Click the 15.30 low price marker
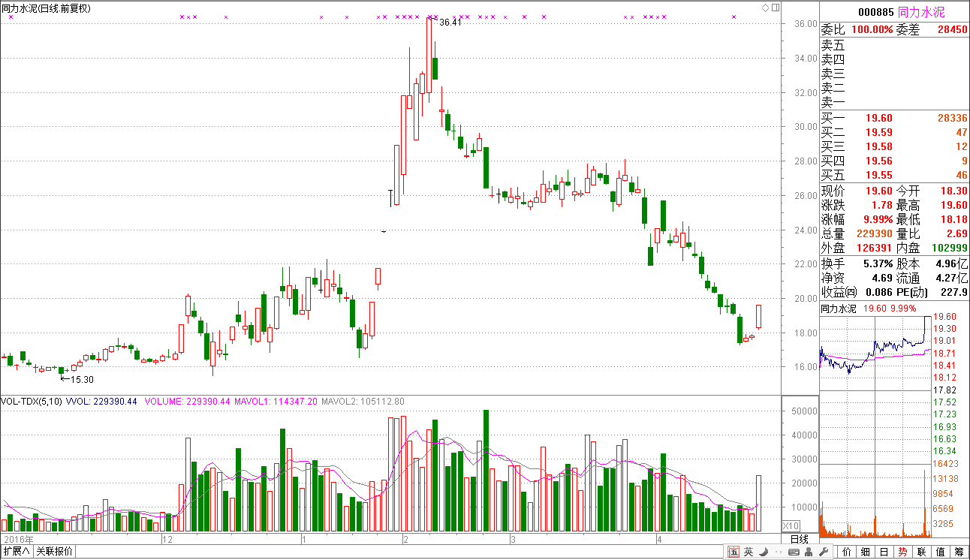 tap(82, 380)
